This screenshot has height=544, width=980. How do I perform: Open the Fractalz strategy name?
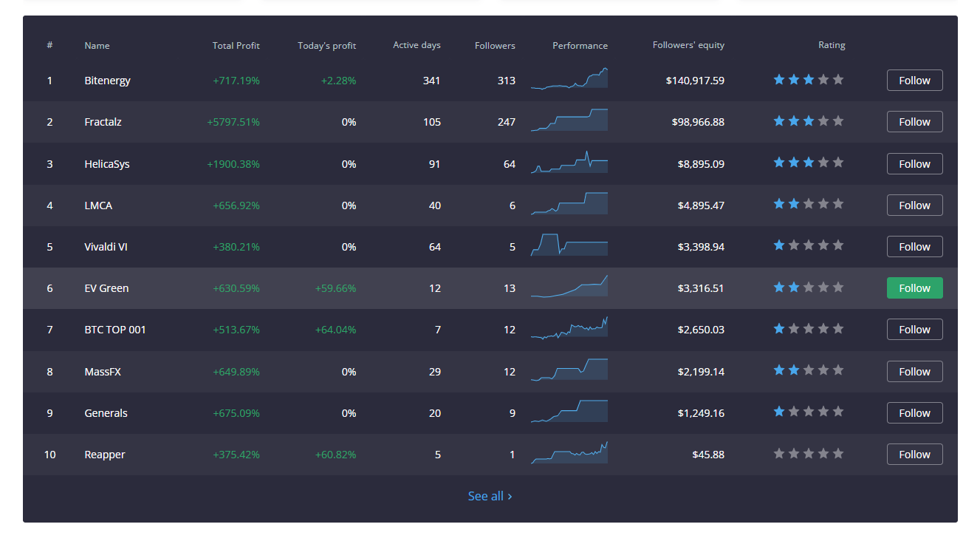point(103,122)
